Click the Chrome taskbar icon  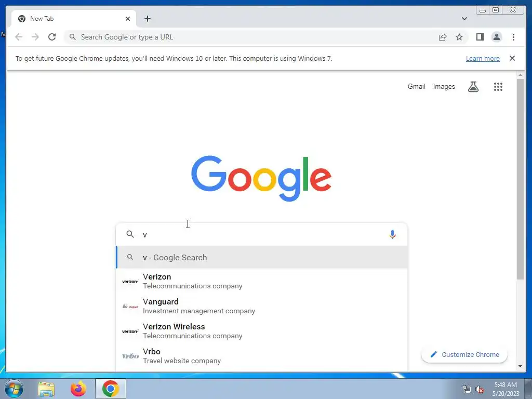[x=110, y=389]
